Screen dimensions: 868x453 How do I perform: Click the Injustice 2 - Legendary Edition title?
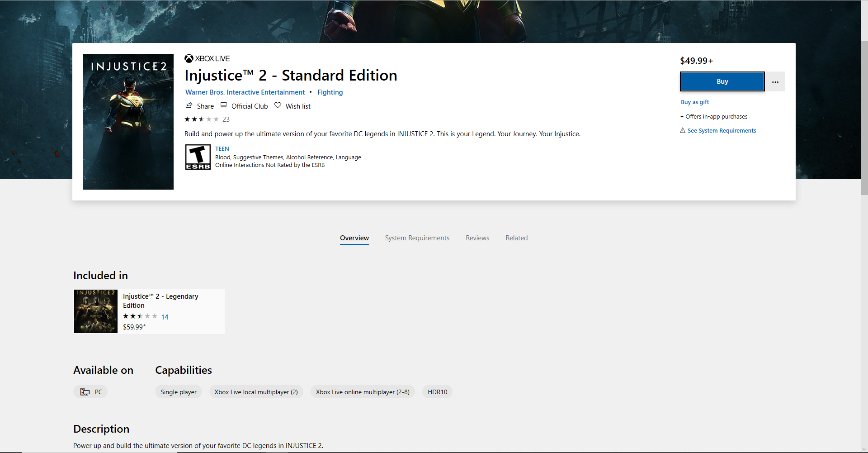click(x=160, y=301)
